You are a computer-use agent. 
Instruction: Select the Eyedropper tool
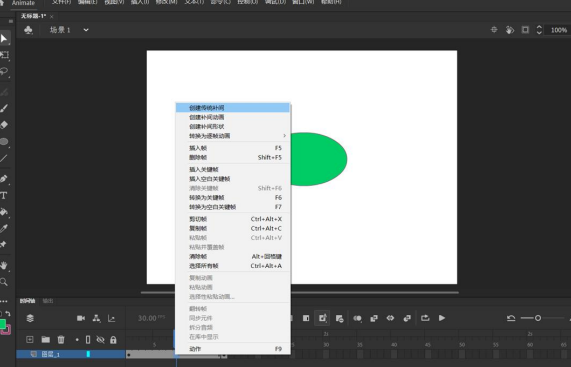[x=4, y=228]
